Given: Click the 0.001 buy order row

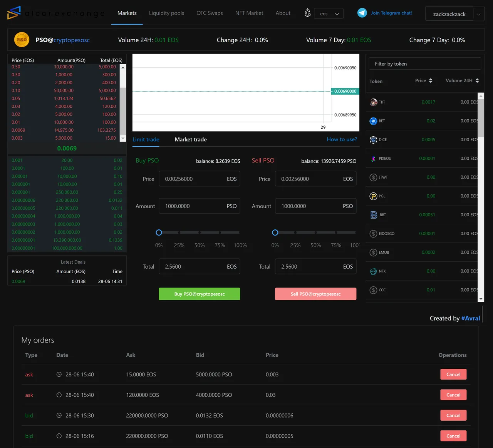Looking at the screenshot, I should click(x=67, y=160).
